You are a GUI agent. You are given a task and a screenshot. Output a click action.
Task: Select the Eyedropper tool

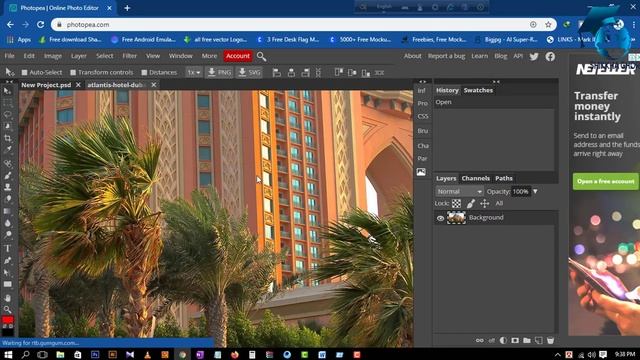click(x=7, y=150)
